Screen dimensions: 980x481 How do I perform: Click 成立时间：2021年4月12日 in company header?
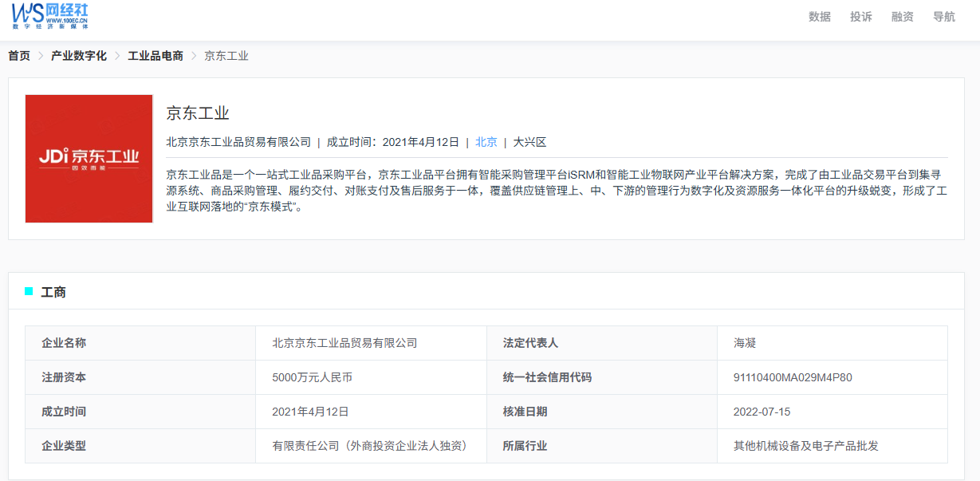(393, 142)
